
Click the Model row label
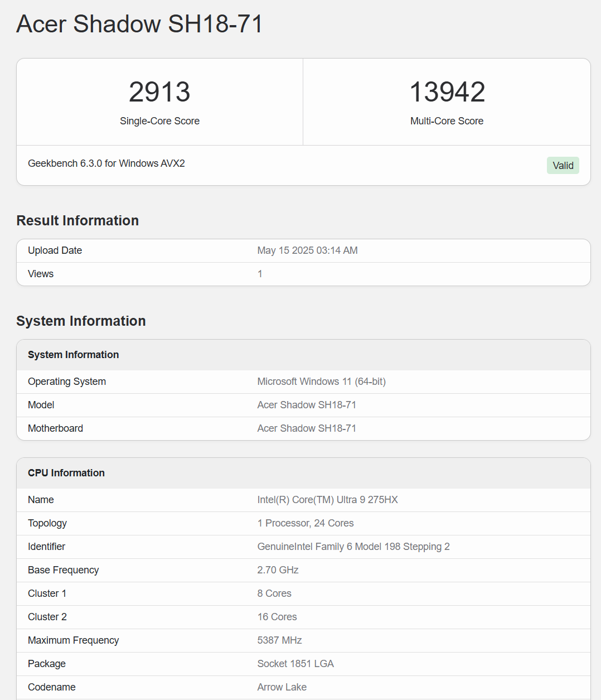(x=41, y=405)
